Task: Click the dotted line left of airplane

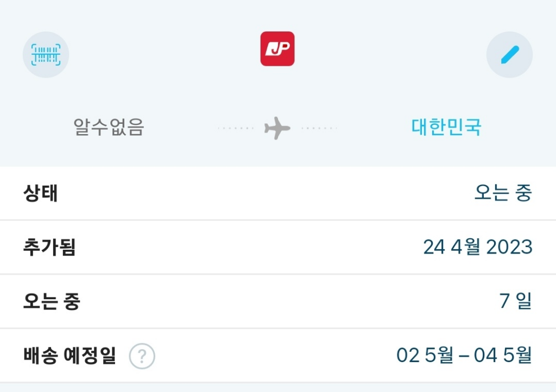Action: pyautogui.click(x=236, y=129)
